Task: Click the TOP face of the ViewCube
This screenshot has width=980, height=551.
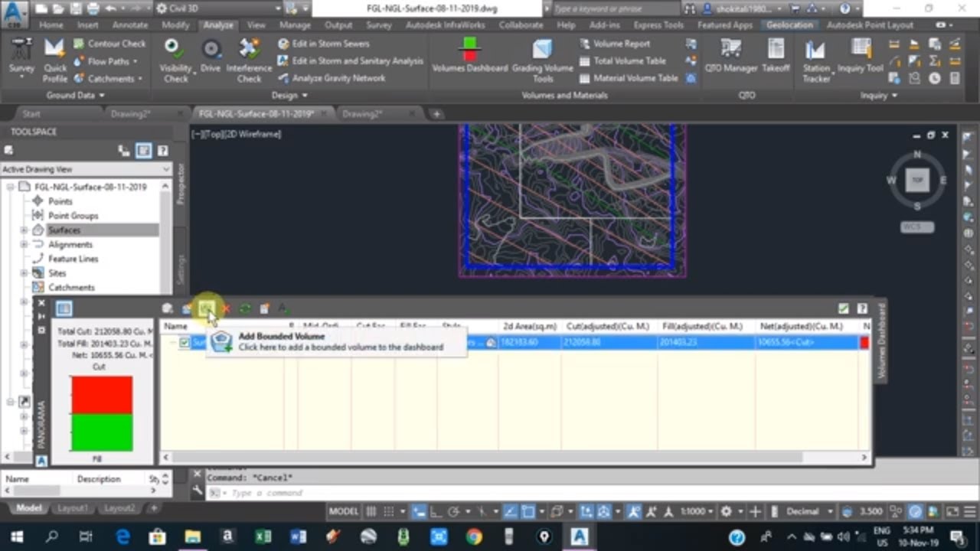Action: 917,181
